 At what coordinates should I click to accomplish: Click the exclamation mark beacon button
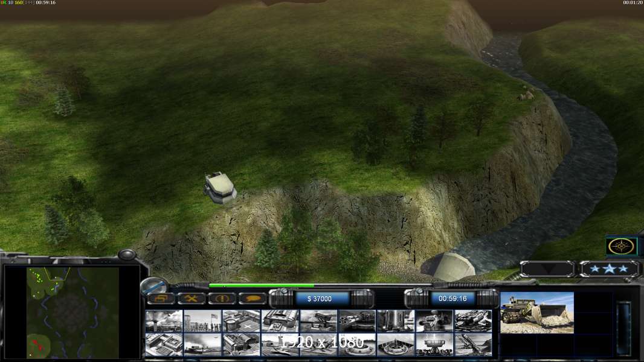click(x=222, y=299)
